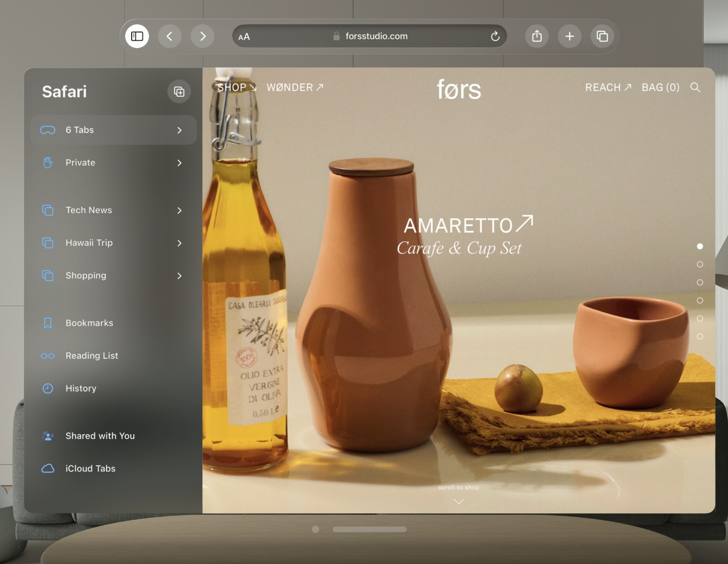Click the Reading List glasses icon
The image size is (728, 564).
coord(48,356)
